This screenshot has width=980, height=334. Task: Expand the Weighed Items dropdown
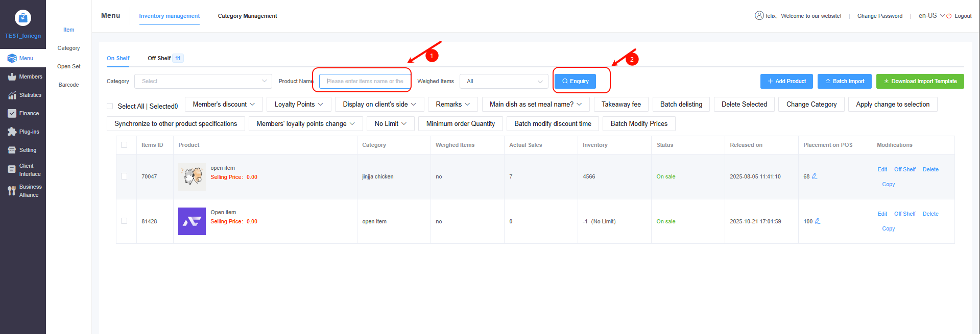[504, 82]
